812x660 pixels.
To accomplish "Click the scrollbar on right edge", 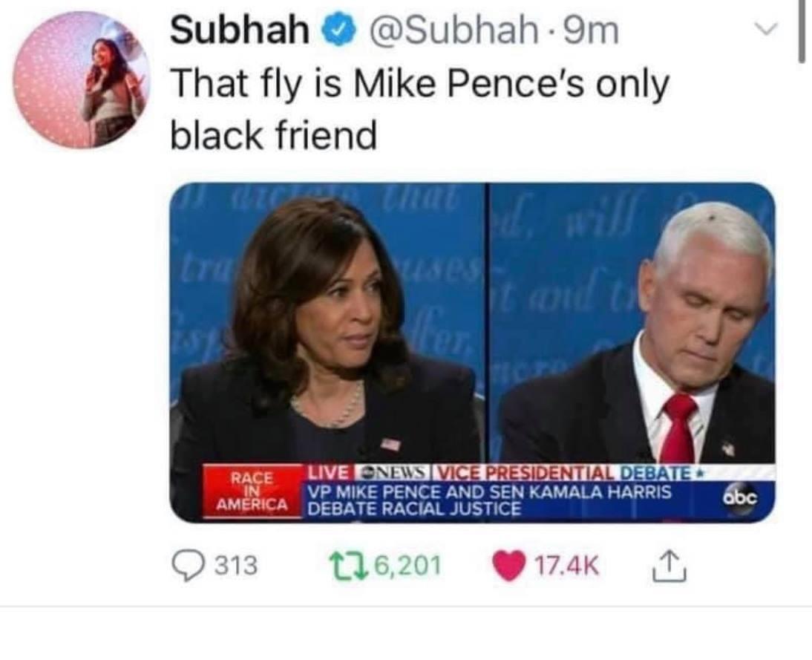I will [802, 31].
